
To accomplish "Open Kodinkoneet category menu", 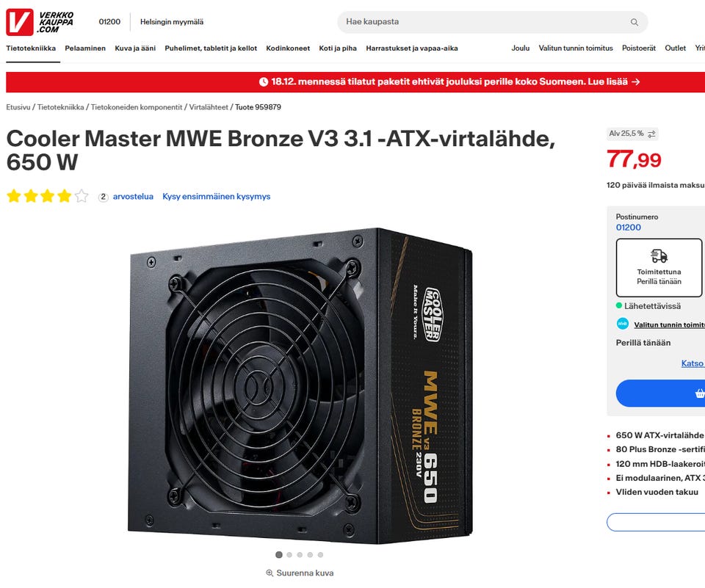I will [x=288, y=48].
